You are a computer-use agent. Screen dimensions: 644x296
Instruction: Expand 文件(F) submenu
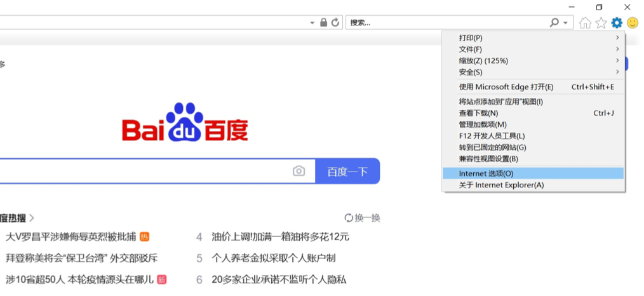click(533, 50)
